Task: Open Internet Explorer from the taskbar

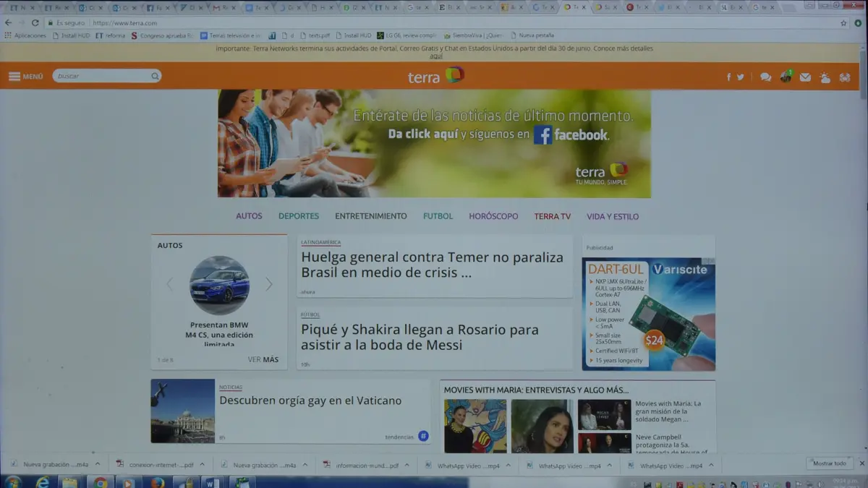Action: [43, 482]
